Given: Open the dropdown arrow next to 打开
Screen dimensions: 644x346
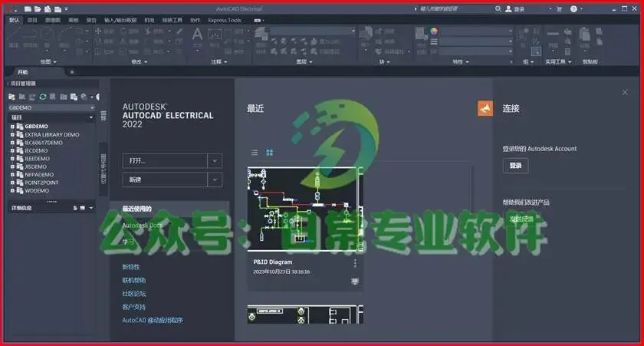Looking at the screenshot, I should click(x=215, y=160).
